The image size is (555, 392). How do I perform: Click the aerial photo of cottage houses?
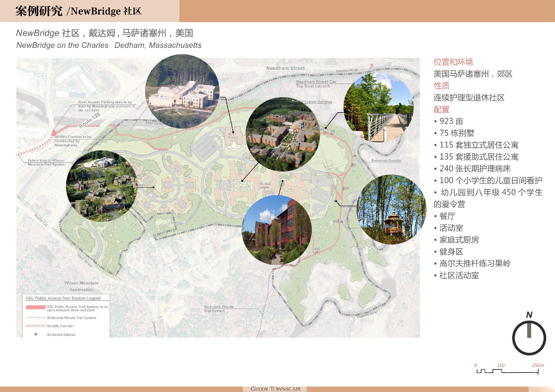click(102, 186)
